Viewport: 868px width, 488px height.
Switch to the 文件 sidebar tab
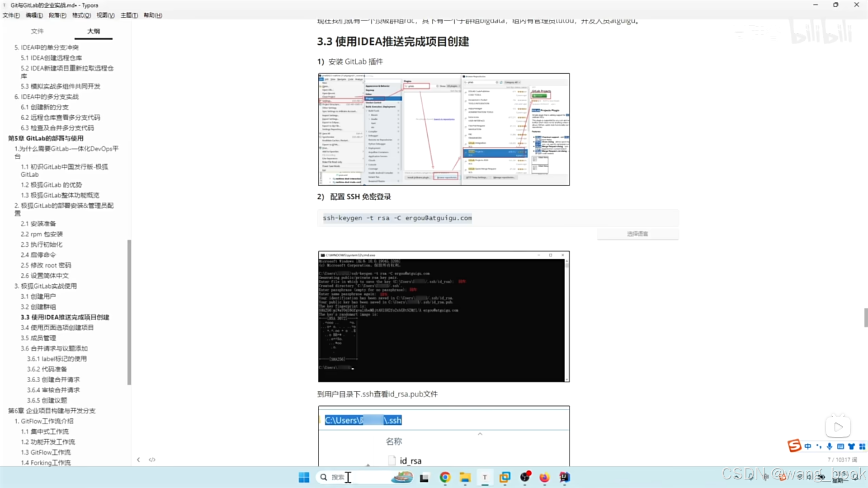[x=37, y=31]
